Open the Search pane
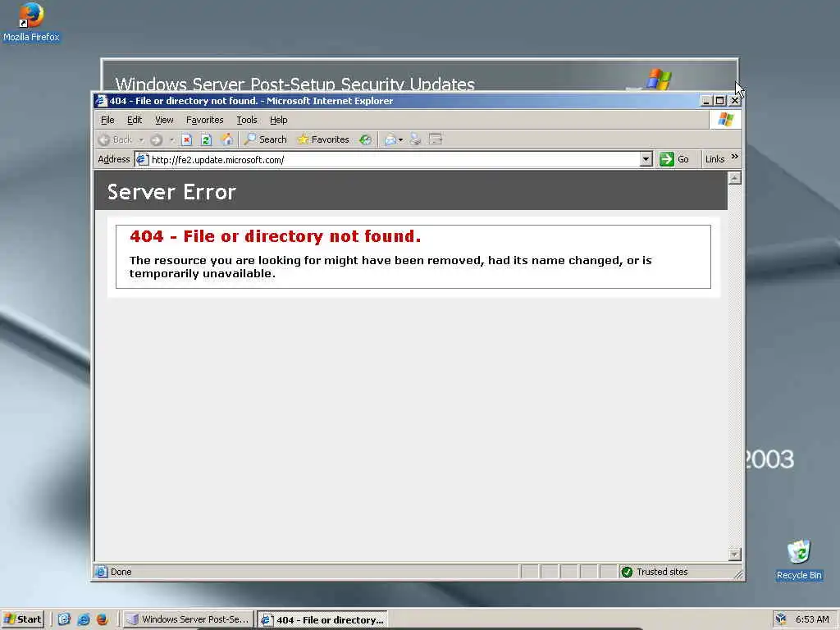This screenshot has width=840, height=630. pos(266,139)
